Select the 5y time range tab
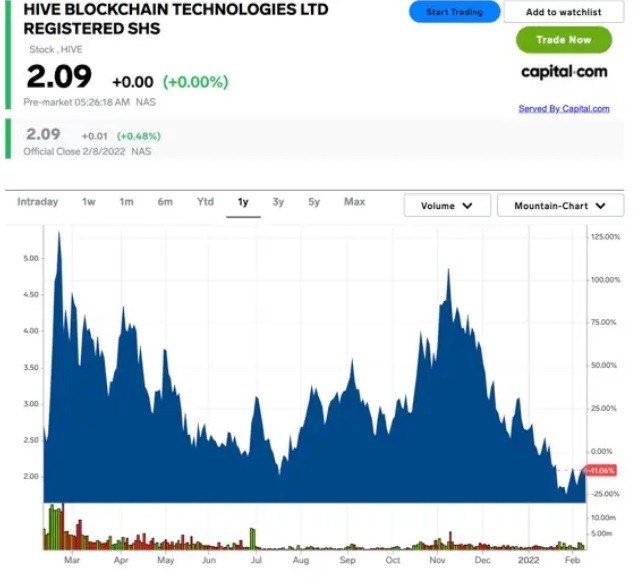 pos(314,202)
